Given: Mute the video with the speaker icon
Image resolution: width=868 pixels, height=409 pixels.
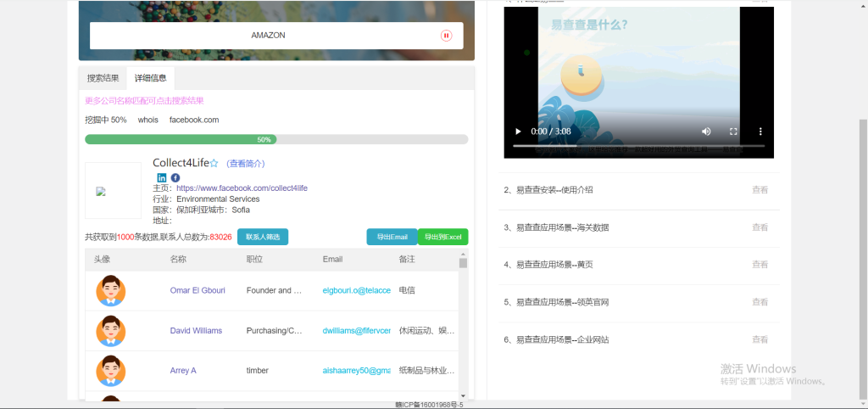Looking at the screenshot, I should coord(706,132).
